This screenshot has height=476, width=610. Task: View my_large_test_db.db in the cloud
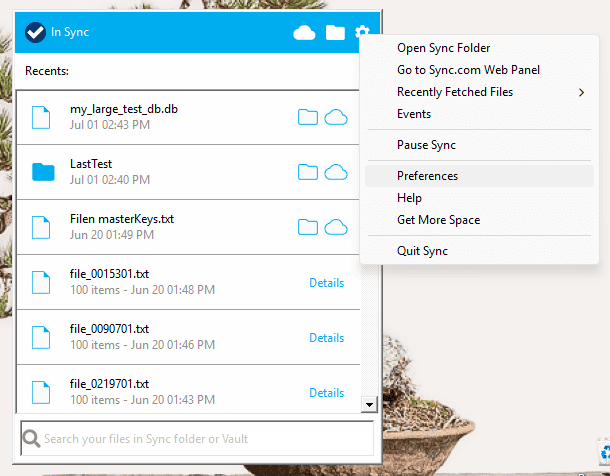click(x=336, y=117)
